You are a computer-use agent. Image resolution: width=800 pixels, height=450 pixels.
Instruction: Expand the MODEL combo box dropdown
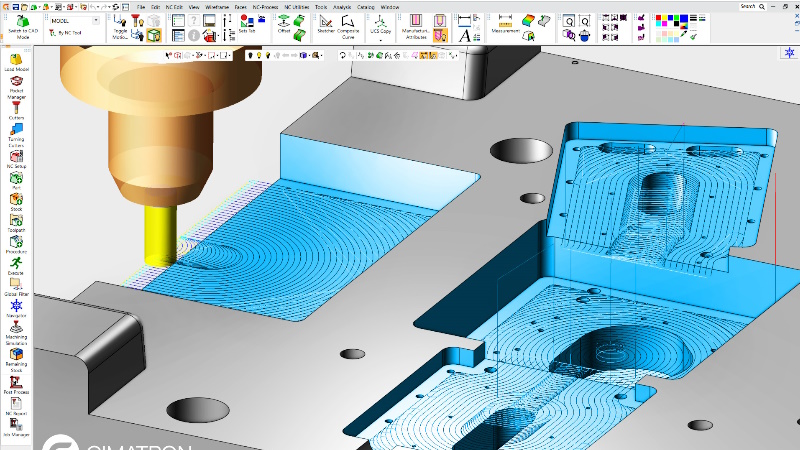[x=96, y=20]
